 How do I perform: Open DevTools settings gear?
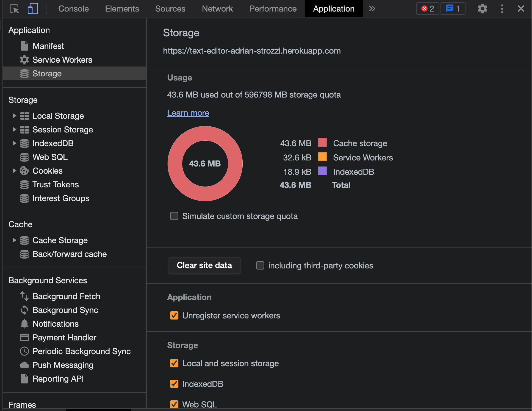tap(482, 9)
